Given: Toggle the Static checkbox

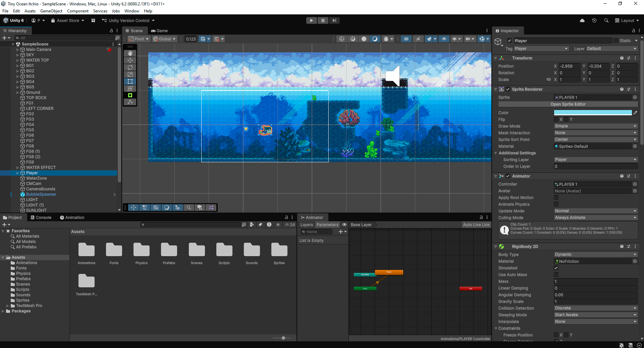Looking at the screenshot, I should pyautogui.click(x=616, y=41).
